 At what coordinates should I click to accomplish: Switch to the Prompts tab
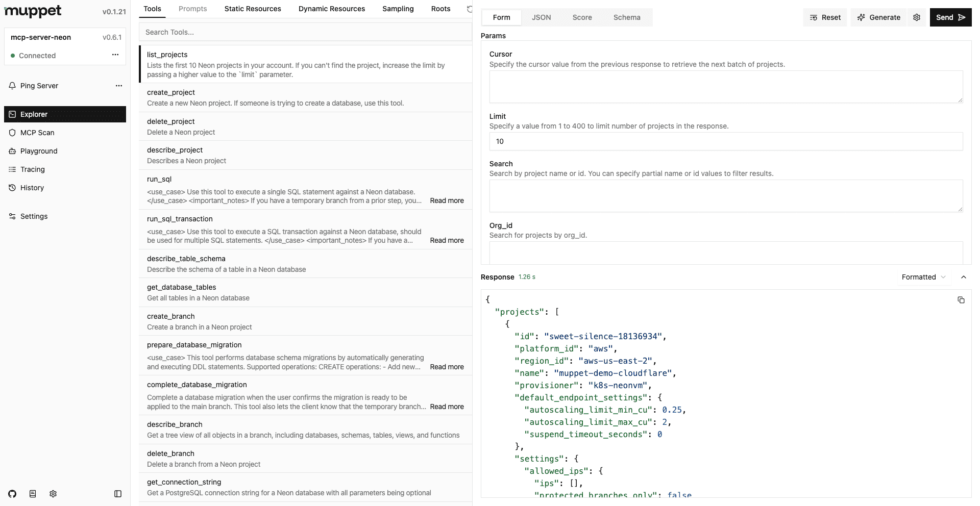coord(192,9)
